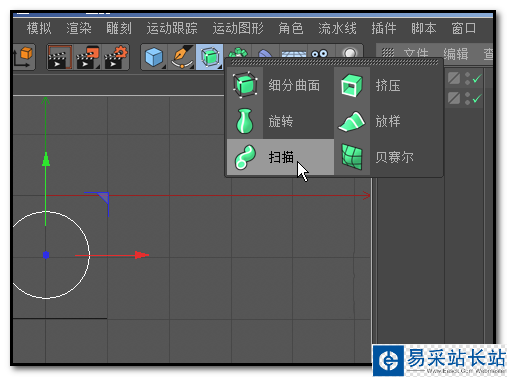The width and height of the screenshot is (507, 377).
Task: Open the 运动图形 MoGraph menu
Action: point(238,28)
